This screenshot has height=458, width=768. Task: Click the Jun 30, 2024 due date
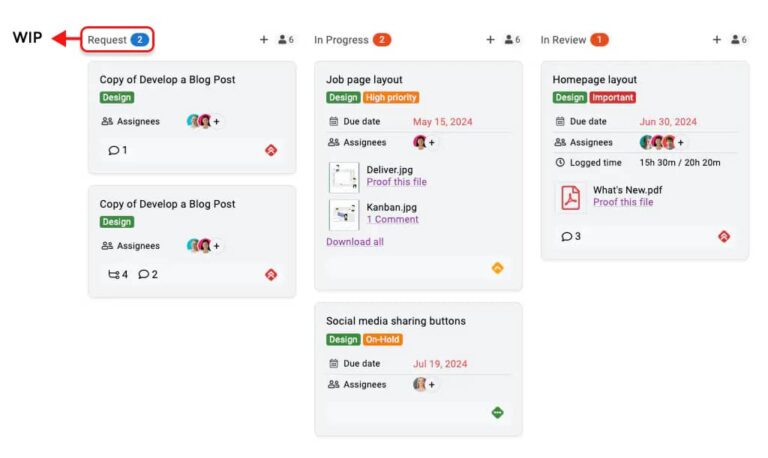click(x=668, y=122)
